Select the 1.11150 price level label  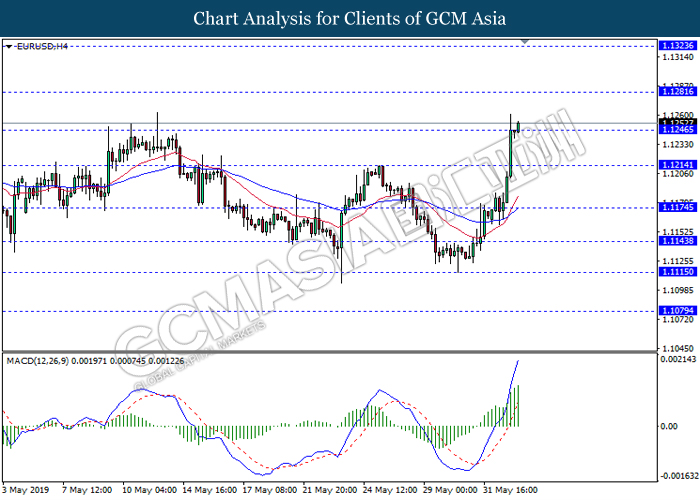678,272
